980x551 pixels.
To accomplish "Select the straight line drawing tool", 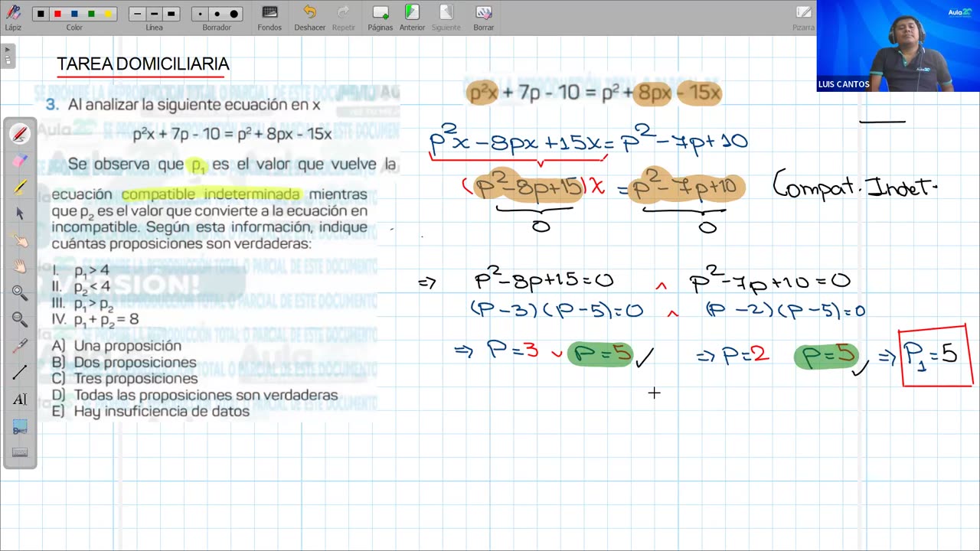I will 20,373.
